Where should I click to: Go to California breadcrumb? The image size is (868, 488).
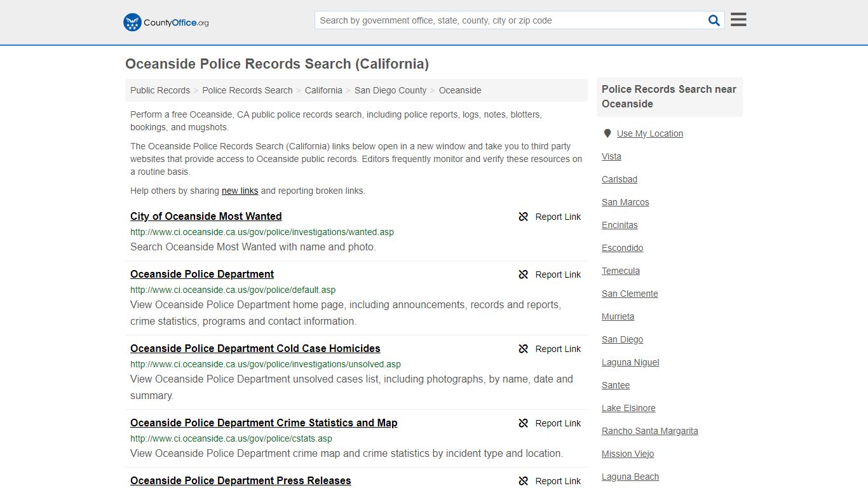pyautogui.click(x=323, y=90)
